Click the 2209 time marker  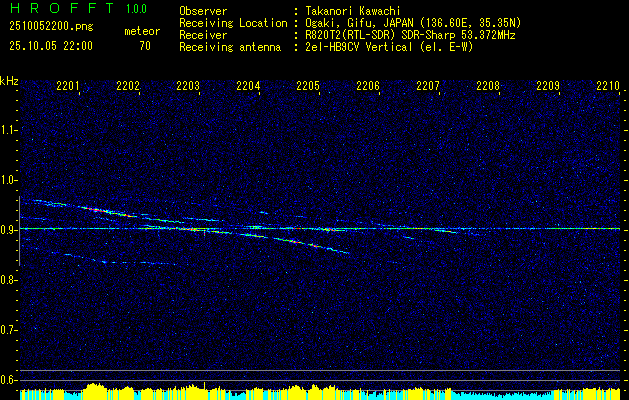tap(548, 85)
